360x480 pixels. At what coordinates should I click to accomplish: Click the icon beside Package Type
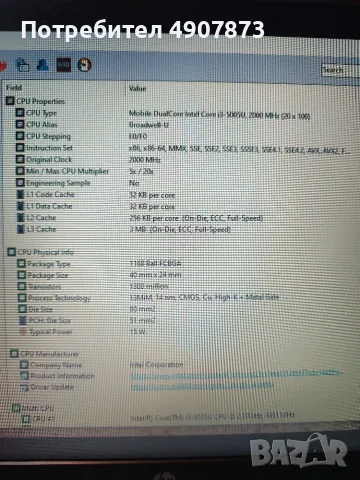21,264
